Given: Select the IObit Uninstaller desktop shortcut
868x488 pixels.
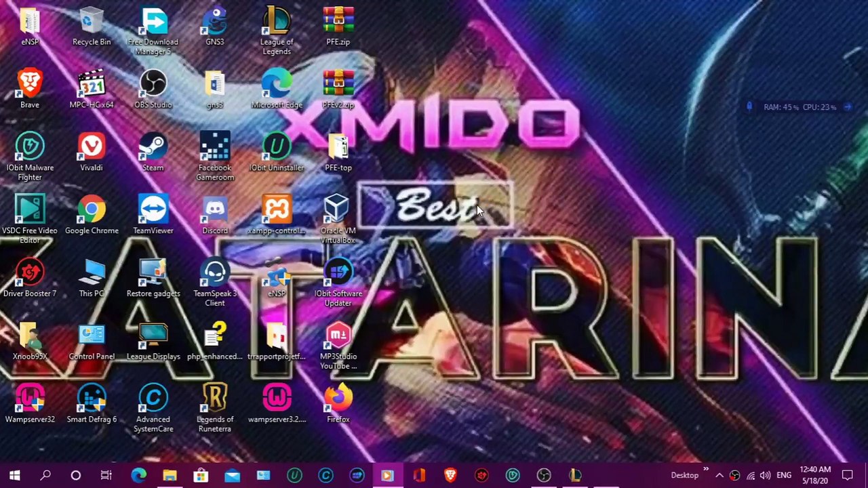Looking at the screenshot, I should [277, 152].
